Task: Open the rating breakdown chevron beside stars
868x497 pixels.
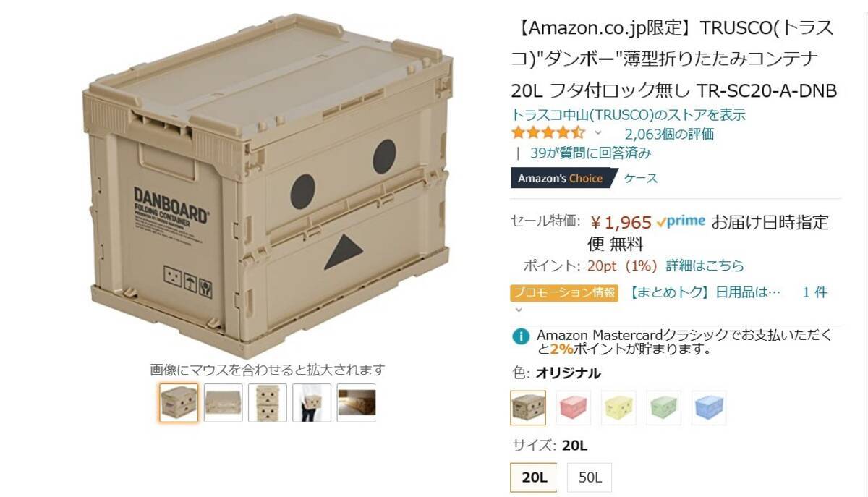Action: (597, 133)
